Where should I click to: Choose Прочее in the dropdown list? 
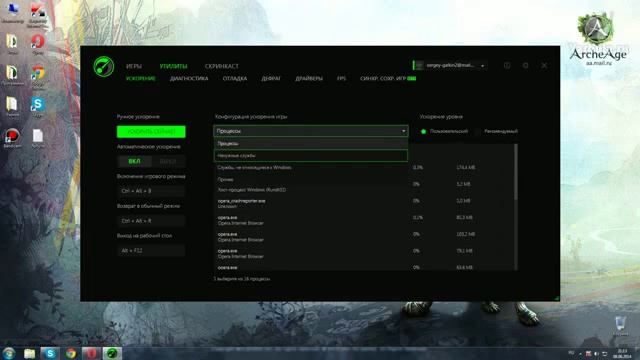pyautogui.click(x=311, y=179)
